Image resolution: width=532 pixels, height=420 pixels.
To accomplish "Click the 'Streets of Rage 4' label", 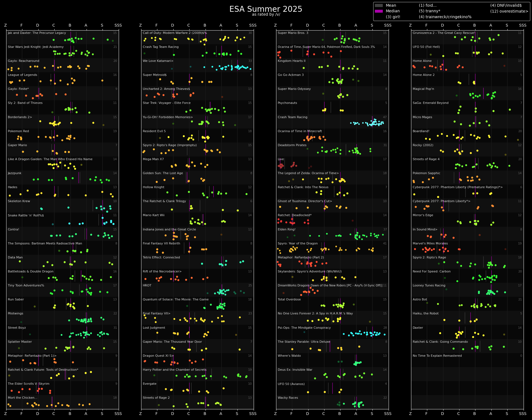I will (426, 159).
